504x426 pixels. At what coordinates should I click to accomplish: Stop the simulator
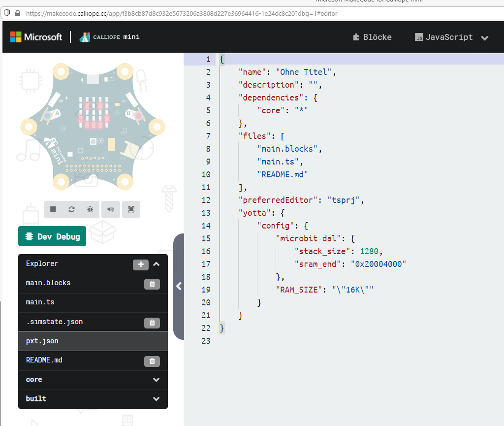(53, 209)
